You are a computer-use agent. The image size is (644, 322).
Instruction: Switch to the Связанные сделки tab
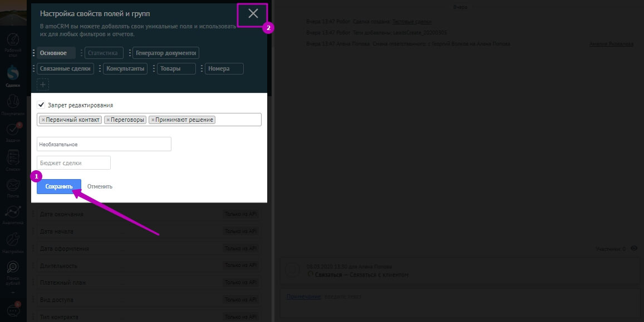pos(66,68)
